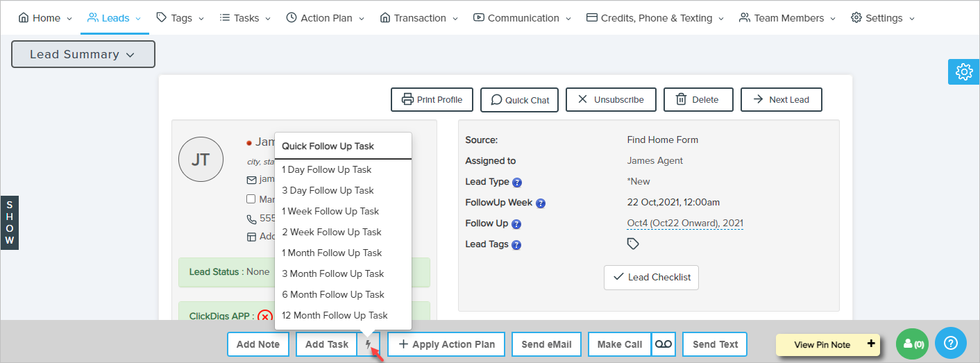980x363 pixels.
Task: Click help icon next to Lead Type
Action: coord(516,183)
